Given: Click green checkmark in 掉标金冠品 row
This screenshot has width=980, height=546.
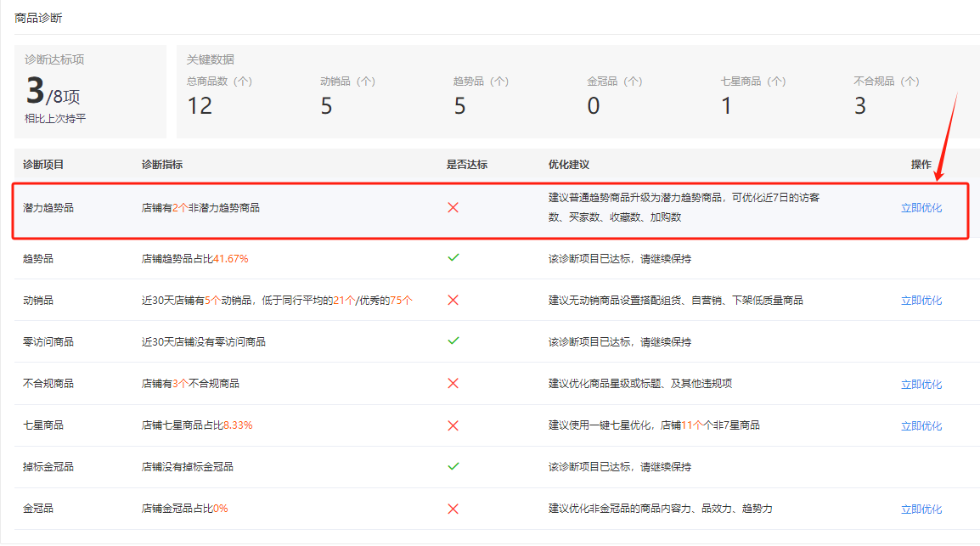Looking at the screenshot, I should click(453, 466).
